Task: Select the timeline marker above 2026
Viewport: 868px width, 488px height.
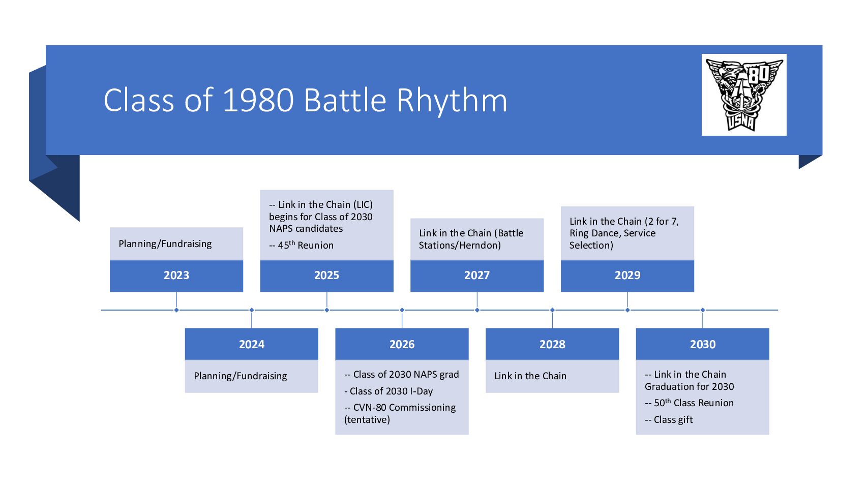Action: (402, 310)
